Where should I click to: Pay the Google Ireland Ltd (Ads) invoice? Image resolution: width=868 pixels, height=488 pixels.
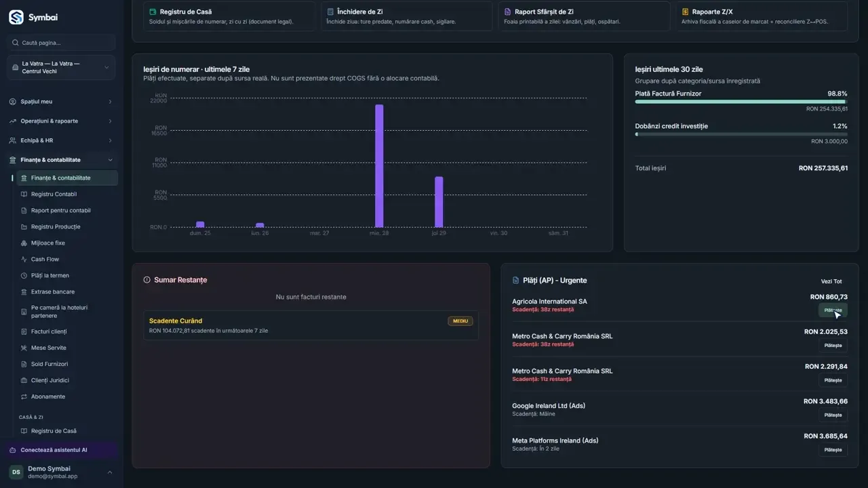(x=833, y=415)
